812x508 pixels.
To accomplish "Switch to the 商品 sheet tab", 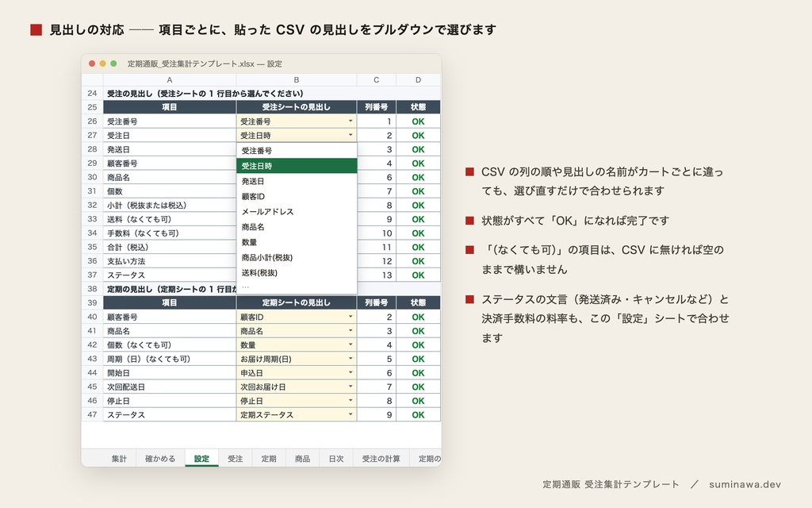I will pos(302,459).
